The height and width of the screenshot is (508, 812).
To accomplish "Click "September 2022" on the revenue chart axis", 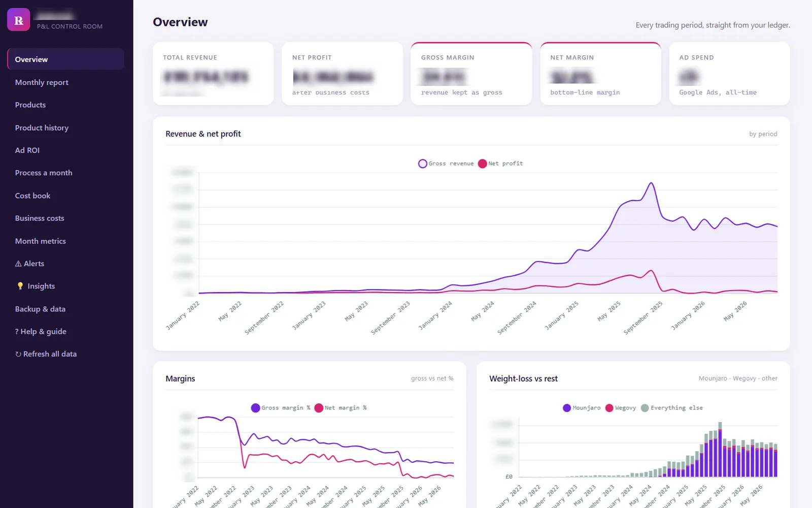I will 264,318.
